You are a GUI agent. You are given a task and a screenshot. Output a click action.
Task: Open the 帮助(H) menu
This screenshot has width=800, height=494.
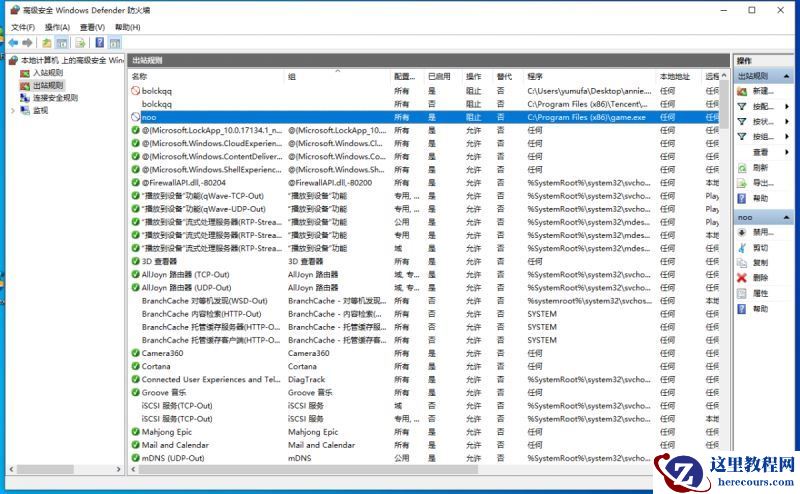[x=128, y=27]
